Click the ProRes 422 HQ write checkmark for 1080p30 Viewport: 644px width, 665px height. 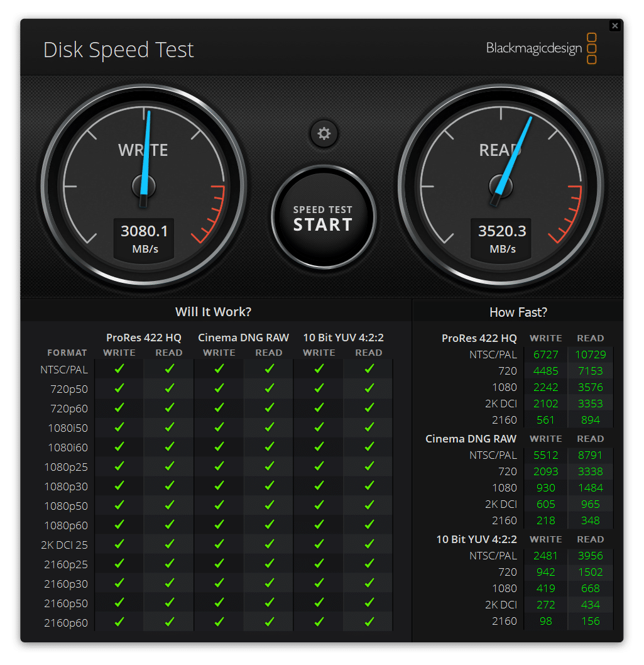[119, 486]
